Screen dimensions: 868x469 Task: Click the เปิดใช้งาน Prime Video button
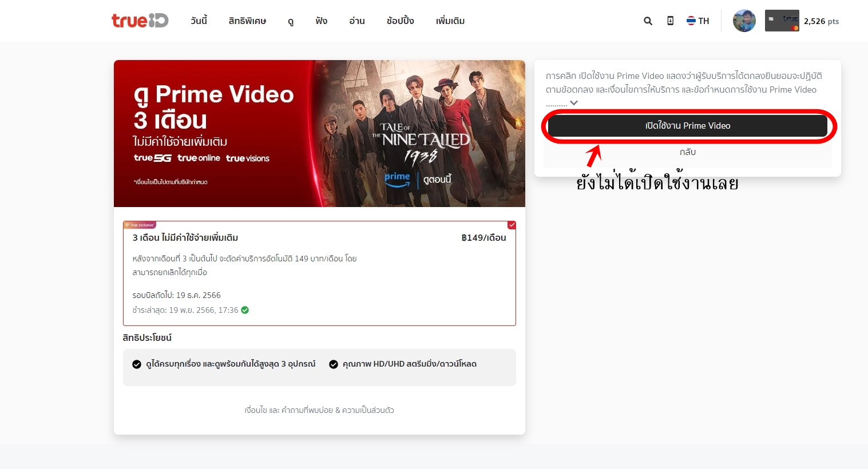click(x=687, y=126)
